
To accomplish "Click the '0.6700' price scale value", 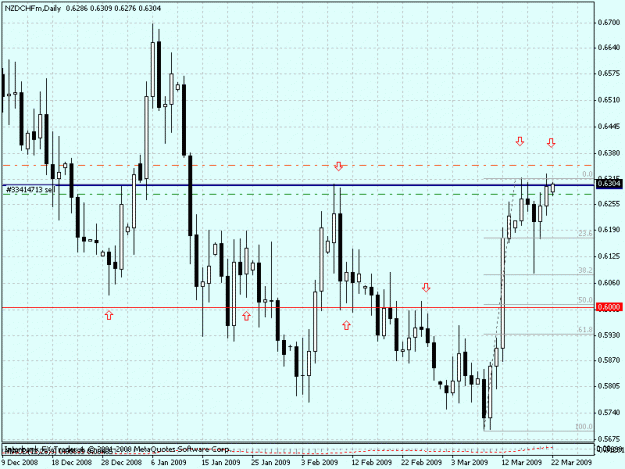I will click(x=609, y=23).
